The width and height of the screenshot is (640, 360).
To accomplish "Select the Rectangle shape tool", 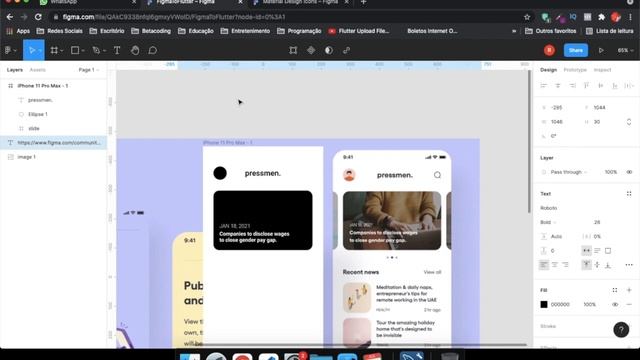I will (x=75, y=50).
